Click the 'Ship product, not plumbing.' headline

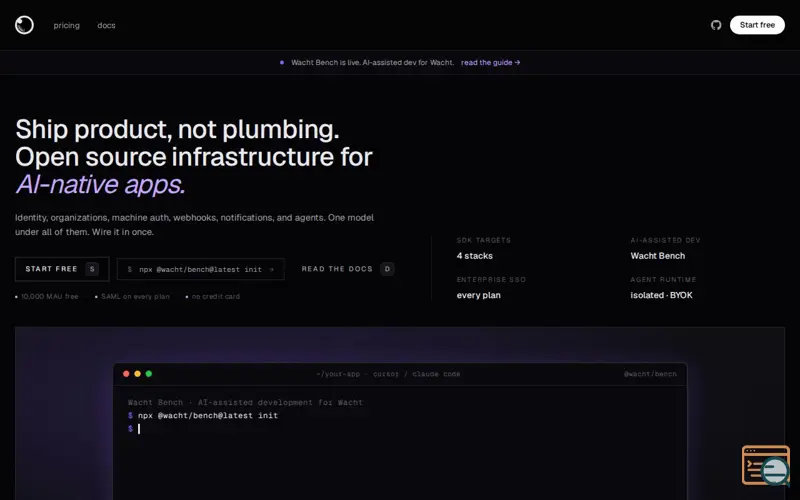[177, 129]
